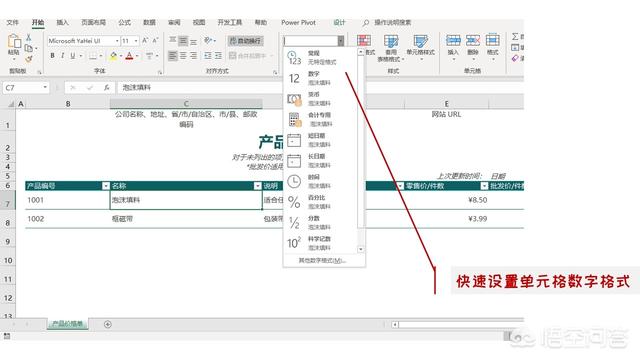The height and width of the screenshot is (360, 640).
Task: Click the Merge and Center button
Action: pyautogui.click(x=248, y=56)
